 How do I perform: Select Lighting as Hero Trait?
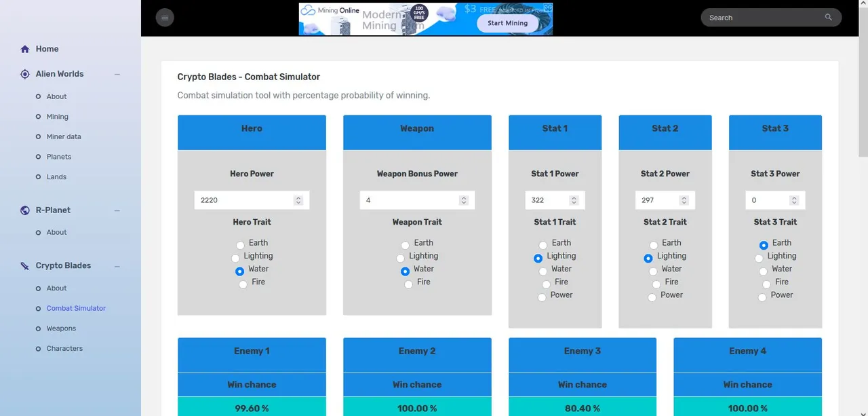235,259
